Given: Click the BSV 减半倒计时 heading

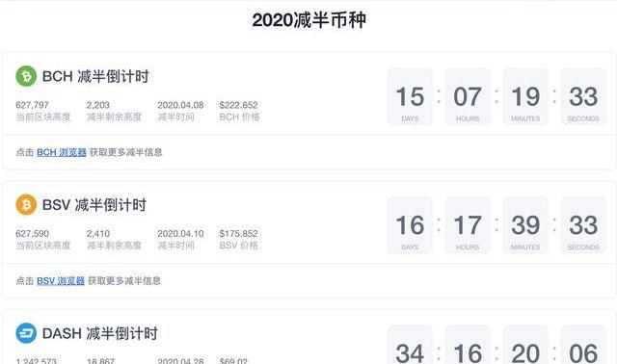Looking at the screenshot, I should 94,205.
